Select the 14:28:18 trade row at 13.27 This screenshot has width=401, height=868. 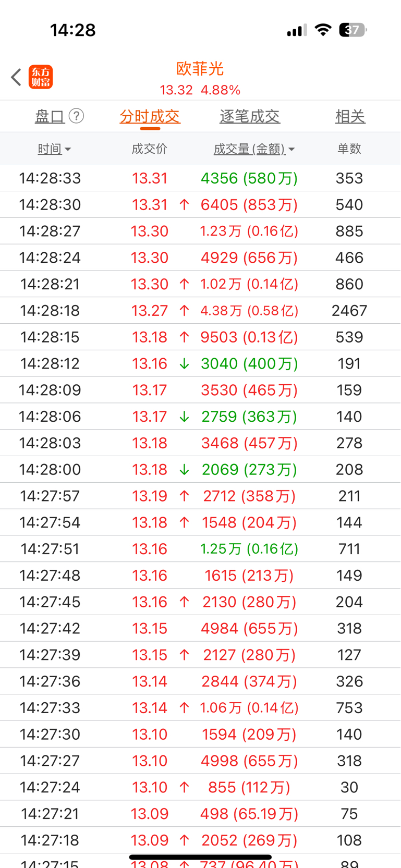[200, 311]
